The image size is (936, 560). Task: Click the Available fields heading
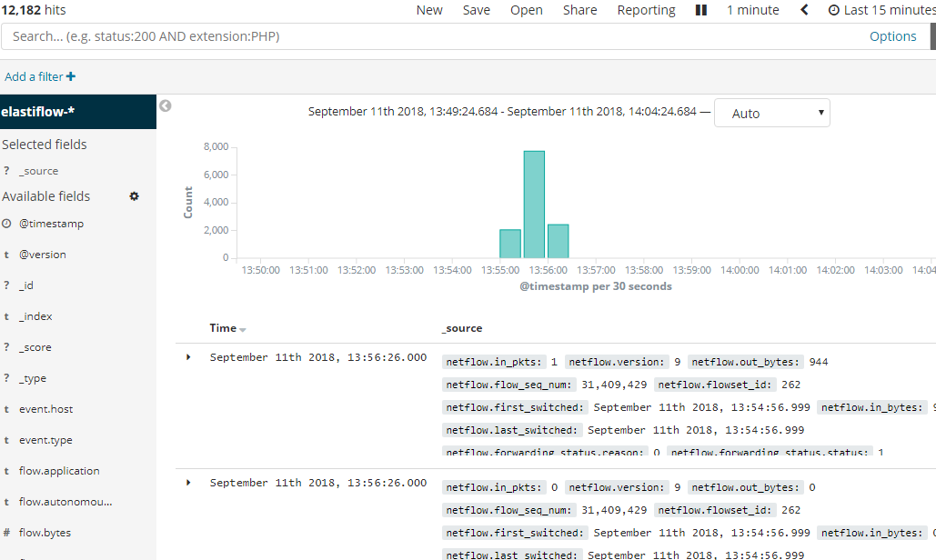pyautogui.click(x=46, y=196)
